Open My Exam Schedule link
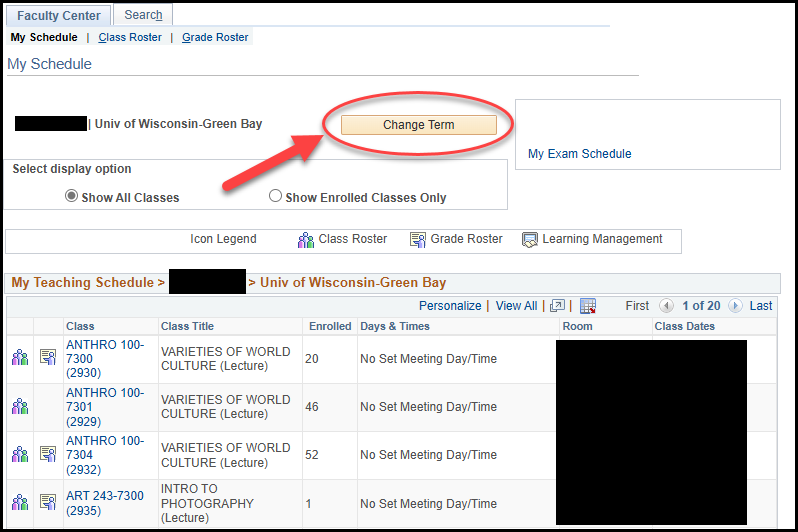Image resolution: width=798 pixels, height=532 pixels. click(579, 154)
